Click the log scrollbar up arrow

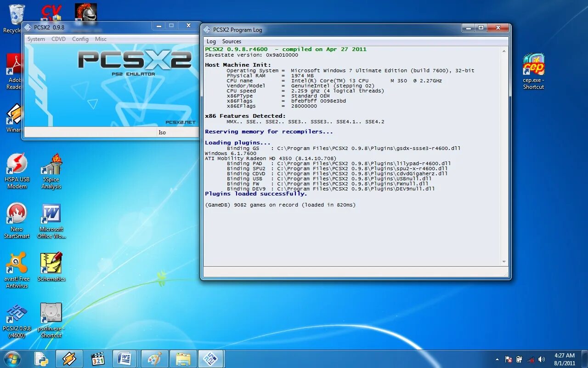(x=504, y=50)
